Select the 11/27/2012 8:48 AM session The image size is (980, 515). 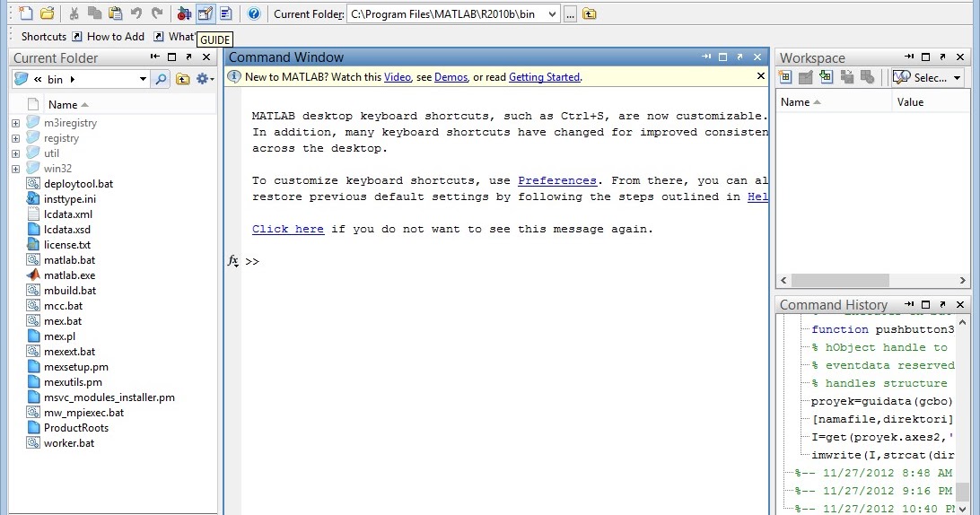click(875, 473)
